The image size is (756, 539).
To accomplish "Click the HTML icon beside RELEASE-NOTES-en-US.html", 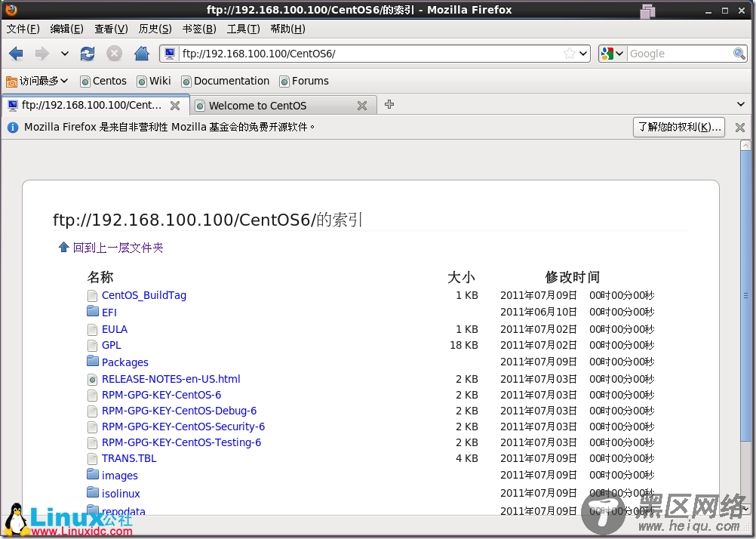I will (93, 380).
